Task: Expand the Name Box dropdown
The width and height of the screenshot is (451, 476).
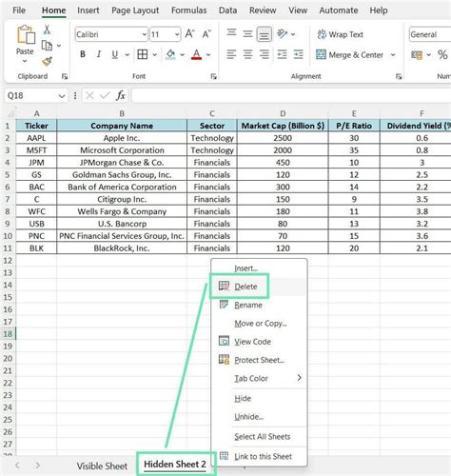Action: [x=62, y=96]
